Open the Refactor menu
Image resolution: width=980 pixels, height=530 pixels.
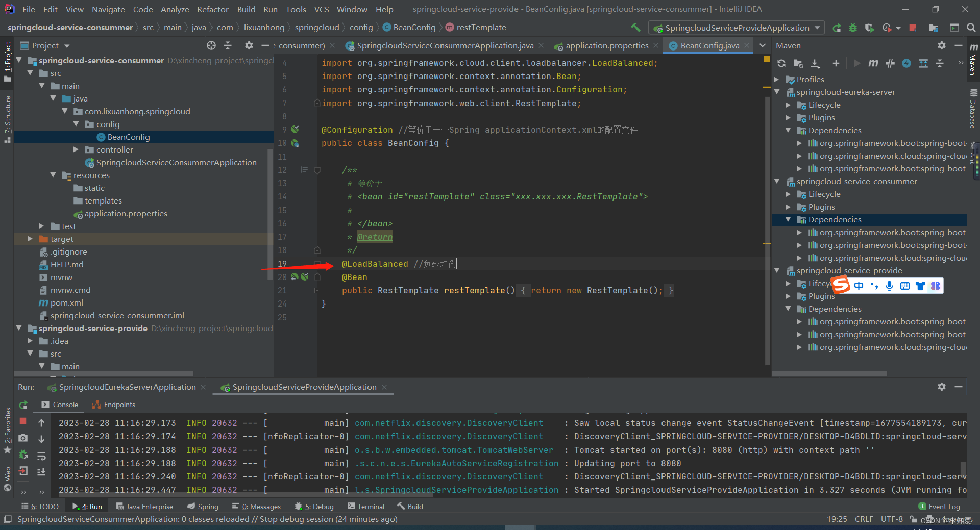tap(212, 9)
